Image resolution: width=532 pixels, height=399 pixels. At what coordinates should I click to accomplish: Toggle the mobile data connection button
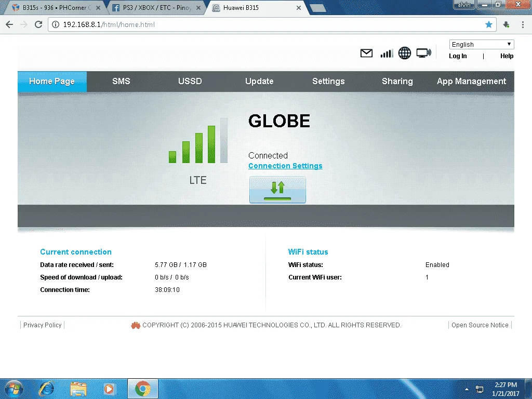pos(277,190)
